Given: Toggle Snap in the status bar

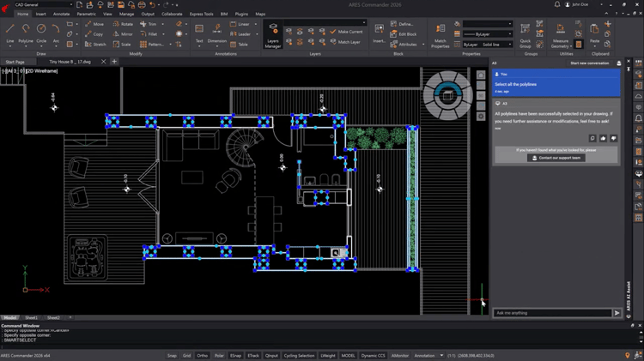Looking at the screenshot, I should point(172,355).
